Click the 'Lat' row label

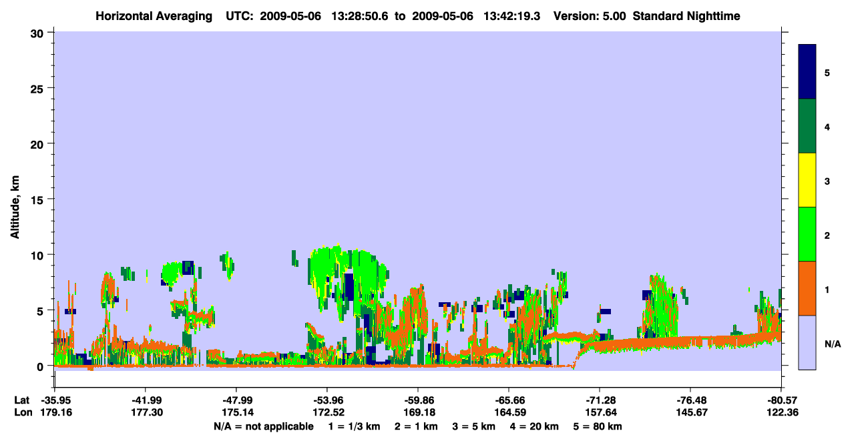click(22, 400)
